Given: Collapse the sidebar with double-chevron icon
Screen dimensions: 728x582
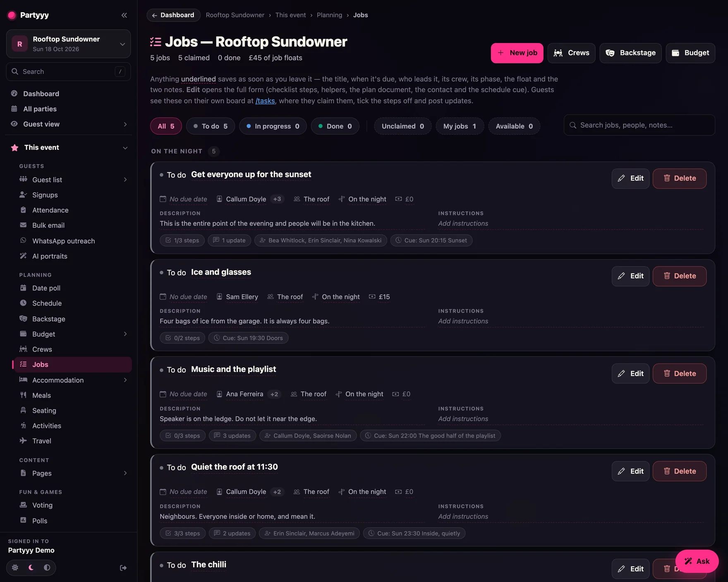Looking at the screenshot, I should click(124, 15).
